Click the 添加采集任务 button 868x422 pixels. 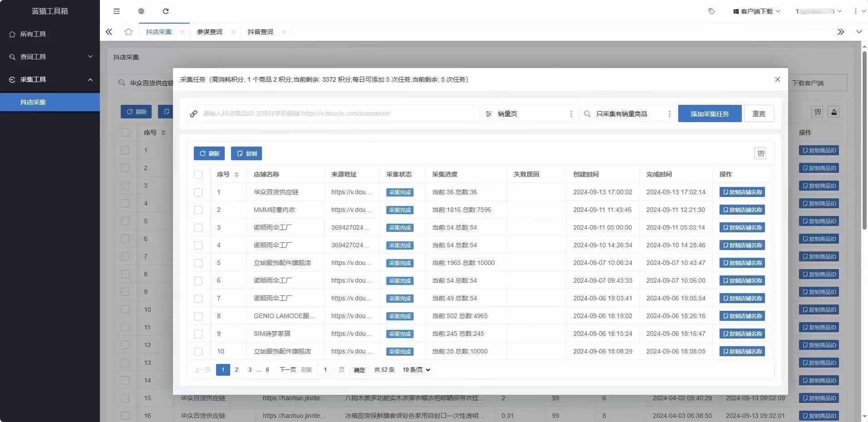point(710,114)
